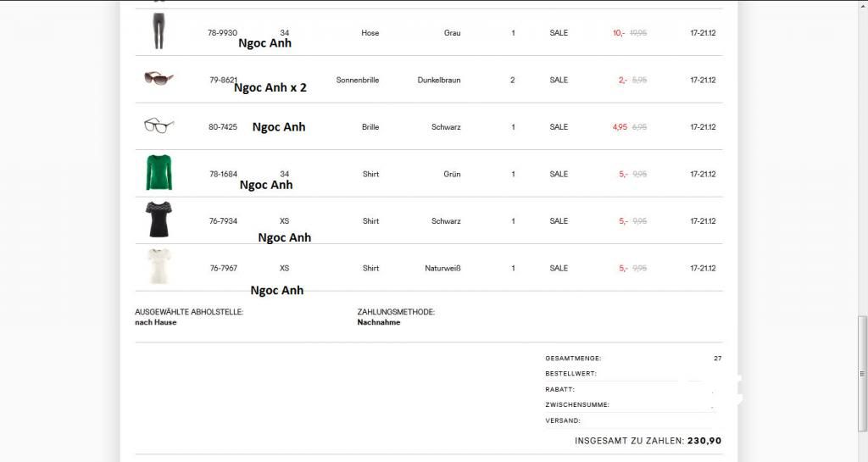Viewport: 868px width, 462px height.
Task: Click the grey trousers product thumbnail
Action: pyautogui.click(x=159, y=31)
